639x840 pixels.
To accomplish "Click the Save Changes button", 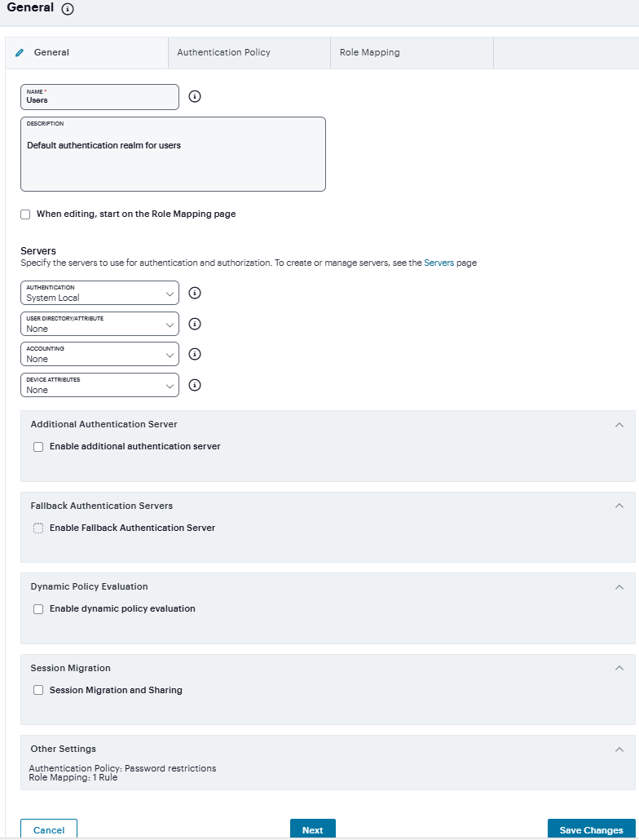I will (591, 829).
